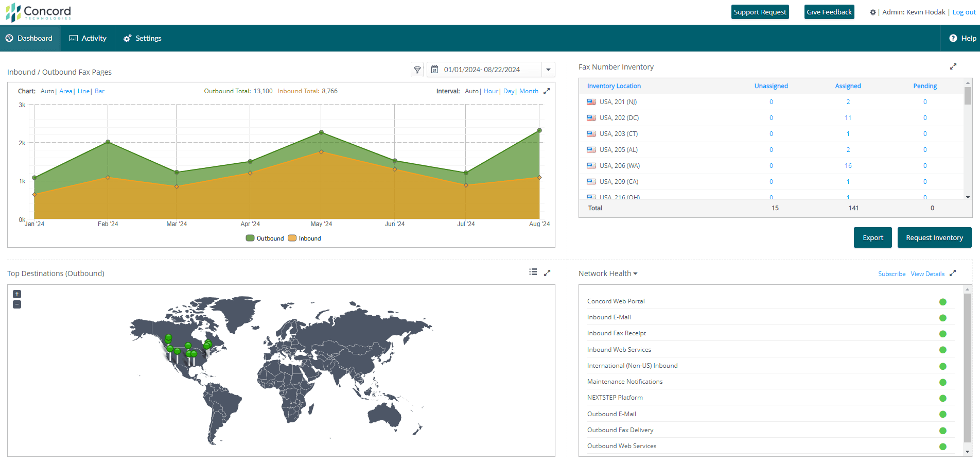Set chart interval to Day
This screenshot has height=462, width=980.
tap(509, 91)
